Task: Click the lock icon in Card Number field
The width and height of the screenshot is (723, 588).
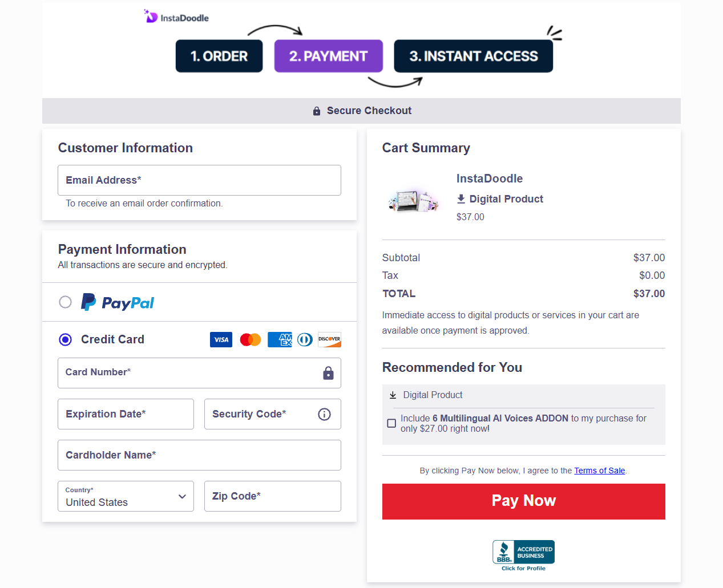Action: point(328,373)
